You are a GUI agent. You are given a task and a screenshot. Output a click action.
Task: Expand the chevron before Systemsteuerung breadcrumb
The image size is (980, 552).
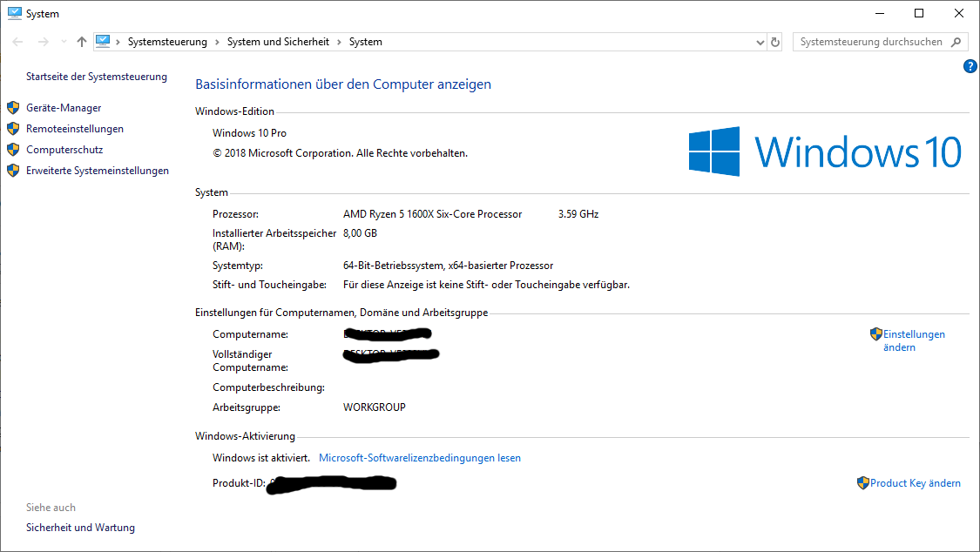(x=118, y=42)
